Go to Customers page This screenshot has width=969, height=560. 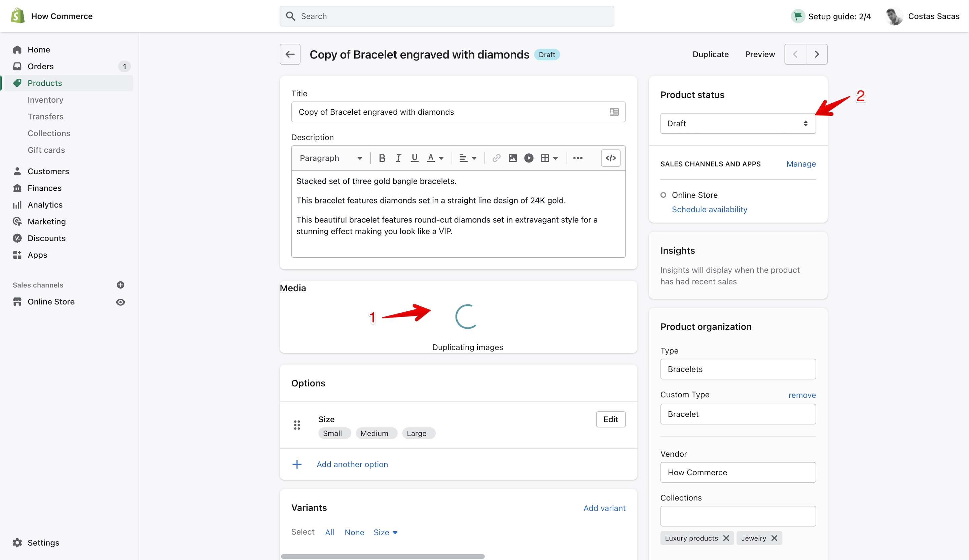48,171
